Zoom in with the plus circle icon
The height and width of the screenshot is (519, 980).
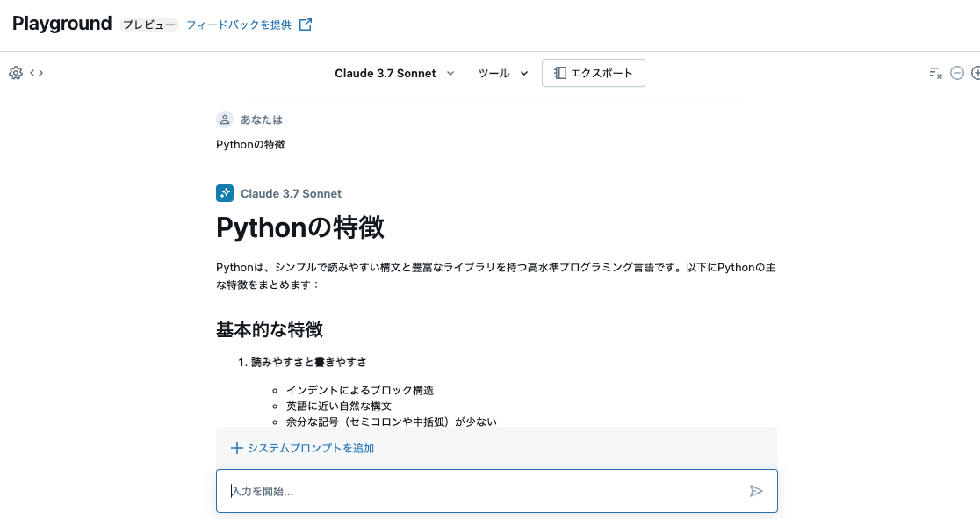click(976, 73)
